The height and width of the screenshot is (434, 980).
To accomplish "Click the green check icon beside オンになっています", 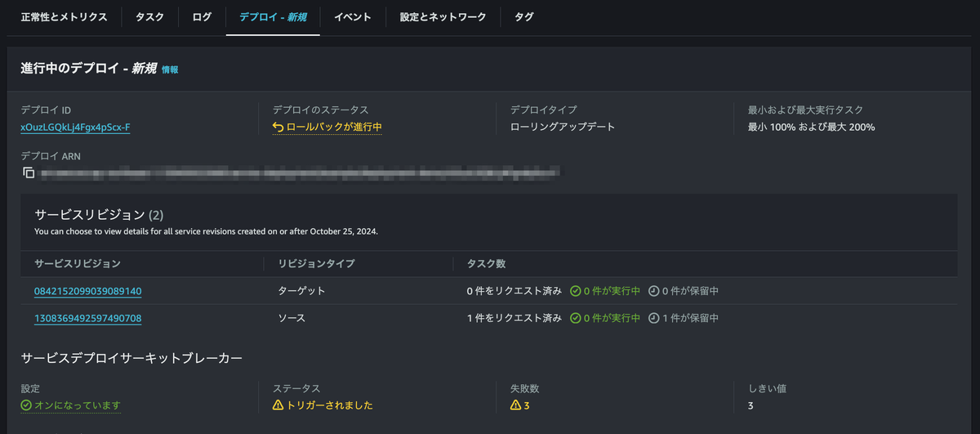I will [26, 405].
